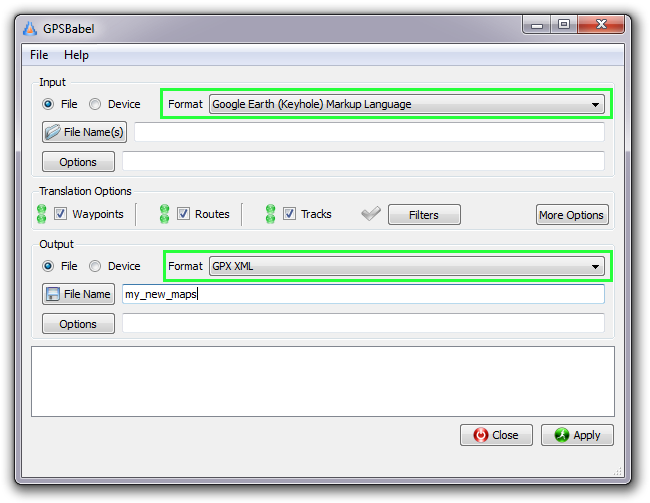
Task: Maximize the GPSBabel window
Action: [564, 24]
